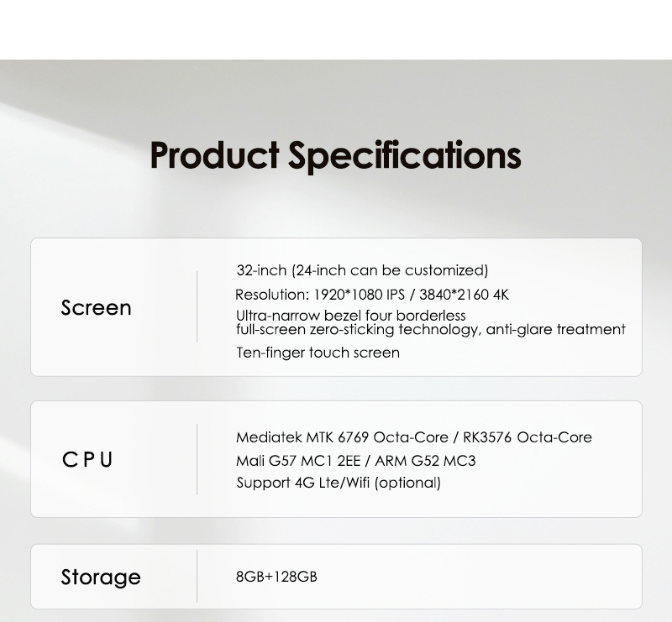Click the vertical divider in the Storage card
The height and width of the screenshot is (622, 672).
[197, 577]
